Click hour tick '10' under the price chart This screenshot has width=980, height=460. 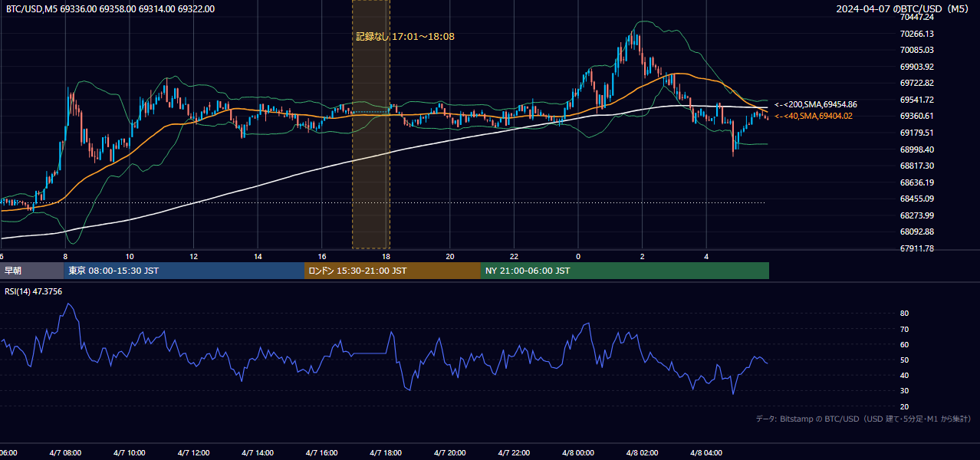point(130,256)
